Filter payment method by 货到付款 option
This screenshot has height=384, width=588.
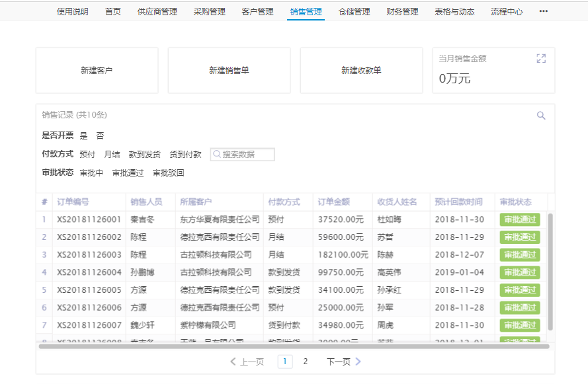point(185,155)
